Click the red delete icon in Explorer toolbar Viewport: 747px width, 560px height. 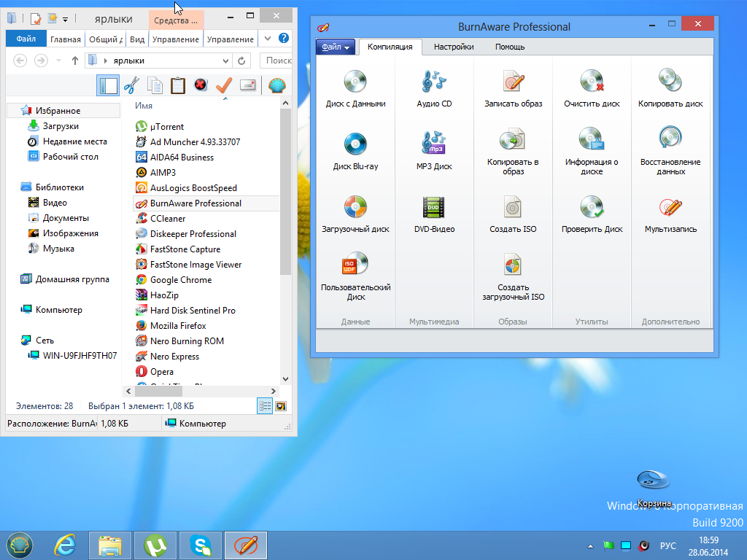pos(201,85)
